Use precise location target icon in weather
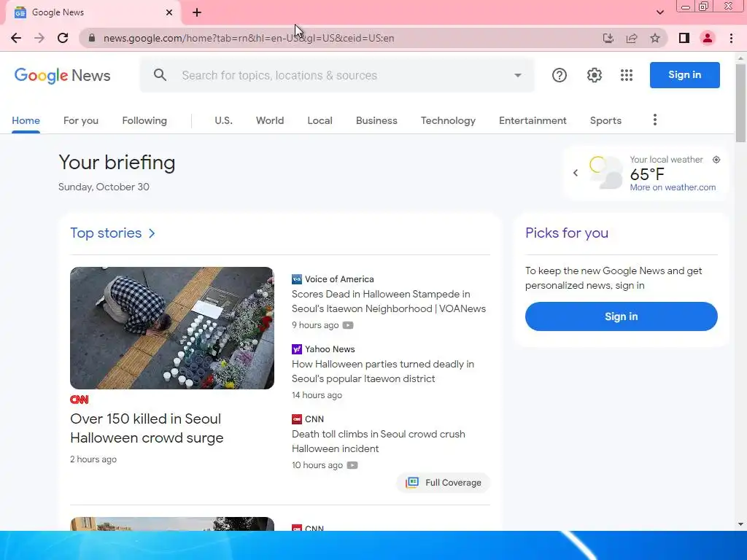The image size is (747, 560). point(716,160)
